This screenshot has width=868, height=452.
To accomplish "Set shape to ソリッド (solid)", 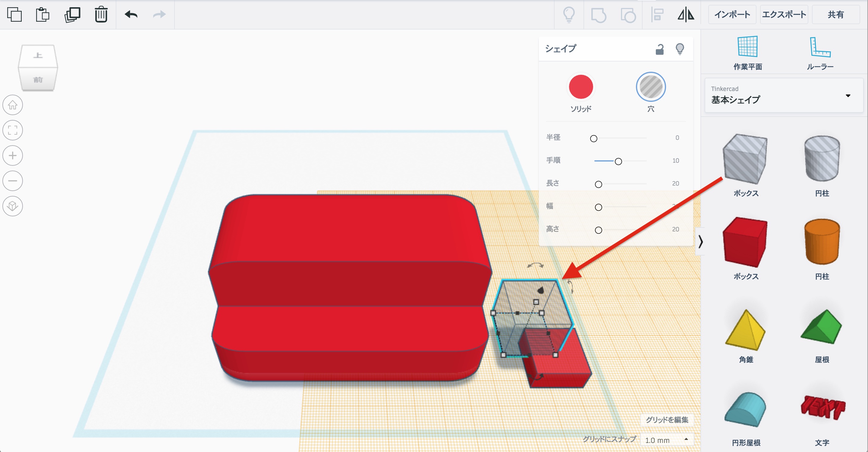I will (580, 87).
